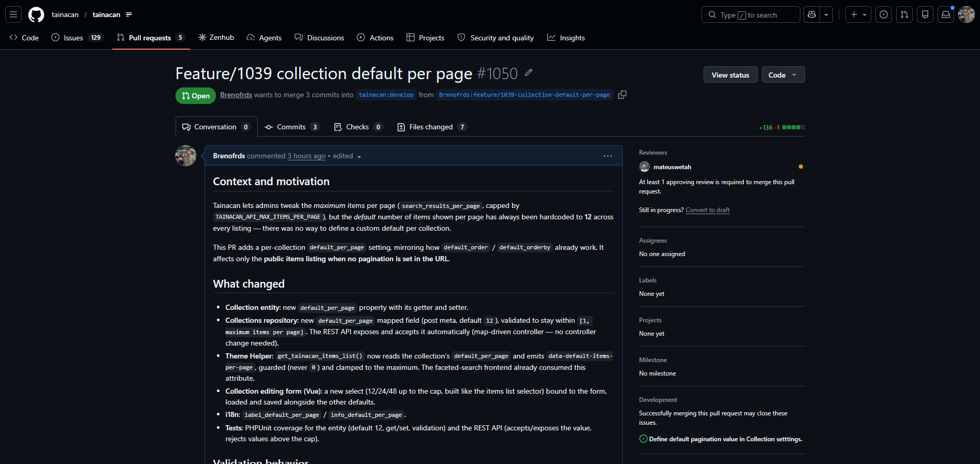This screenshot has width=980, height=464.
Task: Click the diffstat +136 -1 indicator
Action: click(782, 127)
